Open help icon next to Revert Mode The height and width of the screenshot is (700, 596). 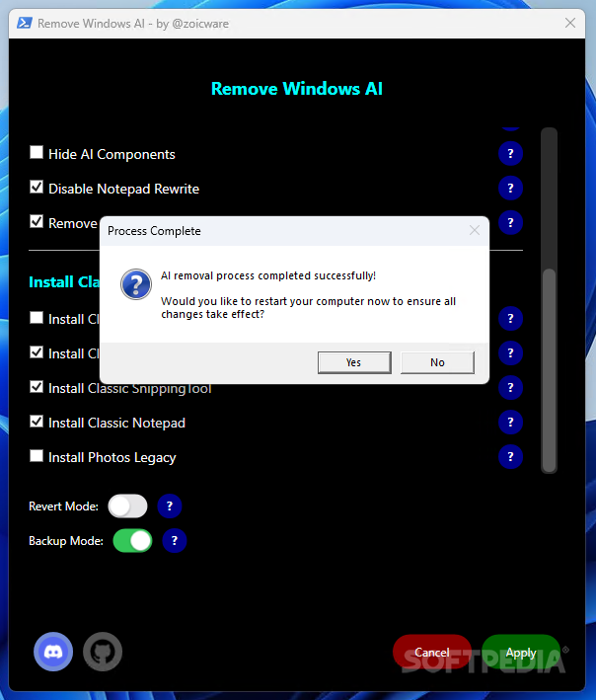pos(170,506)
